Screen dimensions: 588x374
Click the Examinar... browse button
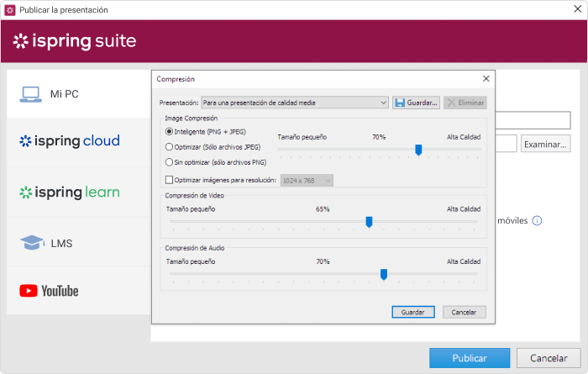[x=546, y=144]
